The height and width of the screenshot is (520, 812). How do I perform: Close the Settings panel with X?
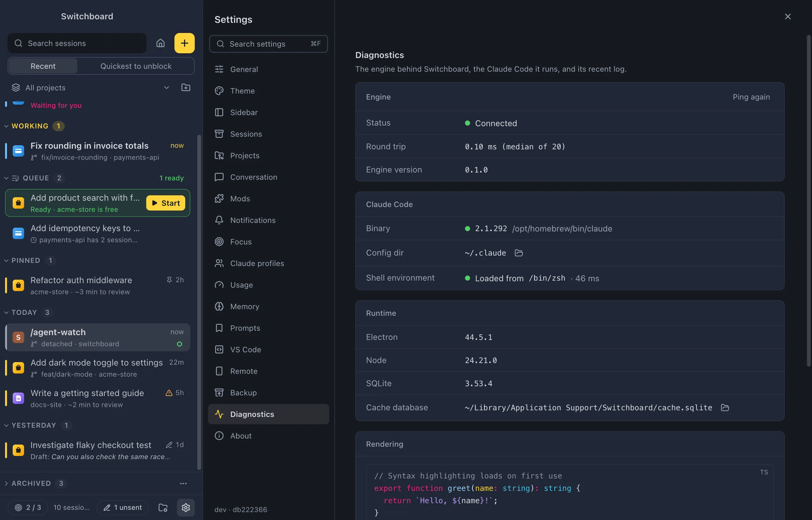click(788, 16)
